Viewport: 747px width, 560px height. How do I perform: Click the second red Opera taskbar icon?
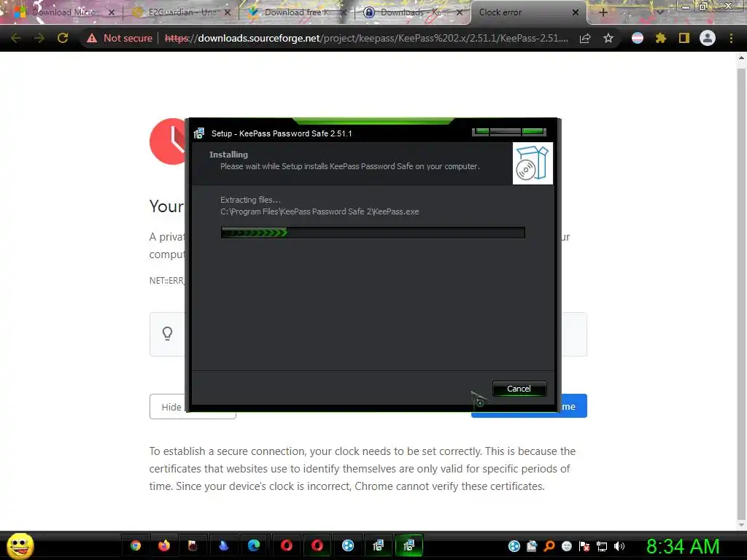point(317,545)
